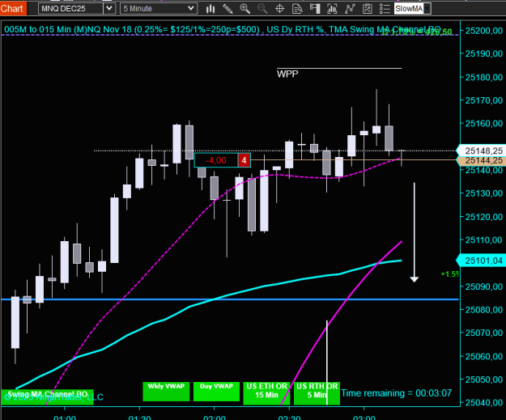Click the US RTH OR 5 Min button
This screenshot has width=506, height=420.
click(317, 393)
